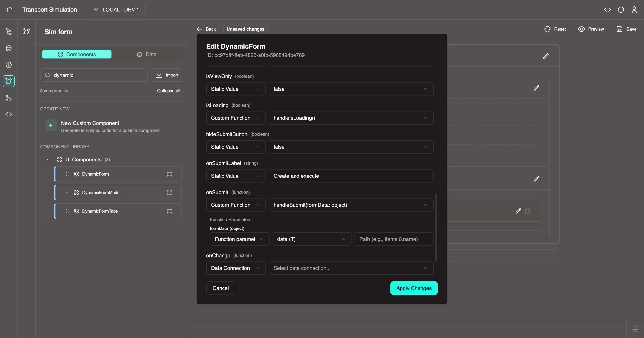644x338 pixels.
Task: Click the Unsaved changes badge
Action: (x=245, y=29)
